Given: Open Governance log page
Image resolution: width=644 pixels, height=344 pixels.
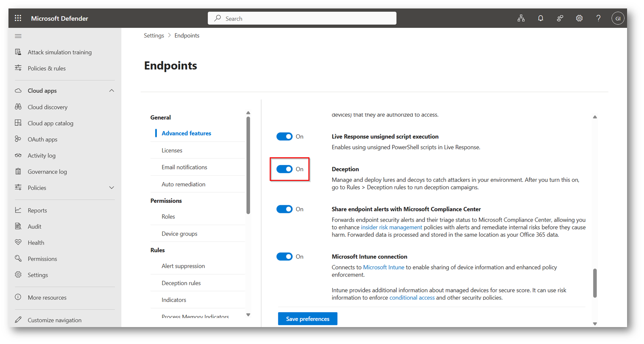Looking at the screenshot, I should tap(47, 171).
